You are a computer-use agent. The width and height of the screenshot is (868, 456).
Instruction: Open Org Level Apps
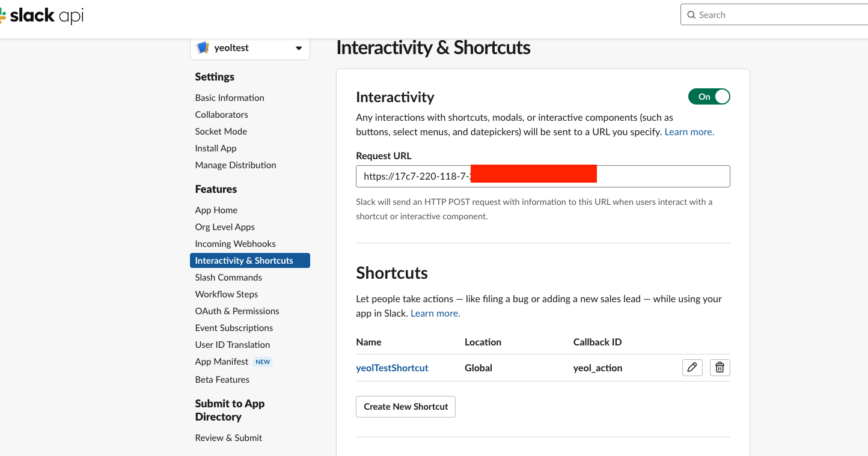[x=225, y=227]
